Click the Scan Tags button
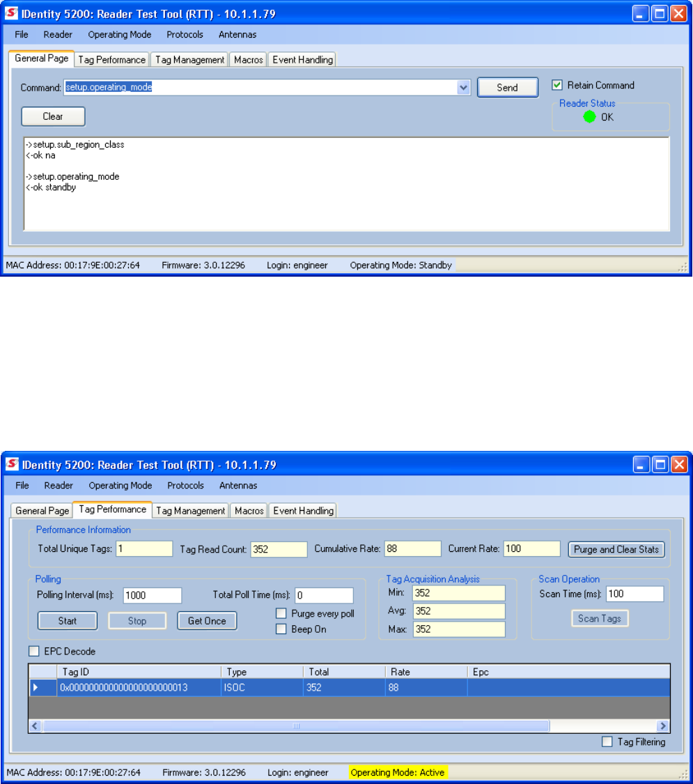Image resolution: width=693 pixels, height=784 pixels. pos(600,619)
